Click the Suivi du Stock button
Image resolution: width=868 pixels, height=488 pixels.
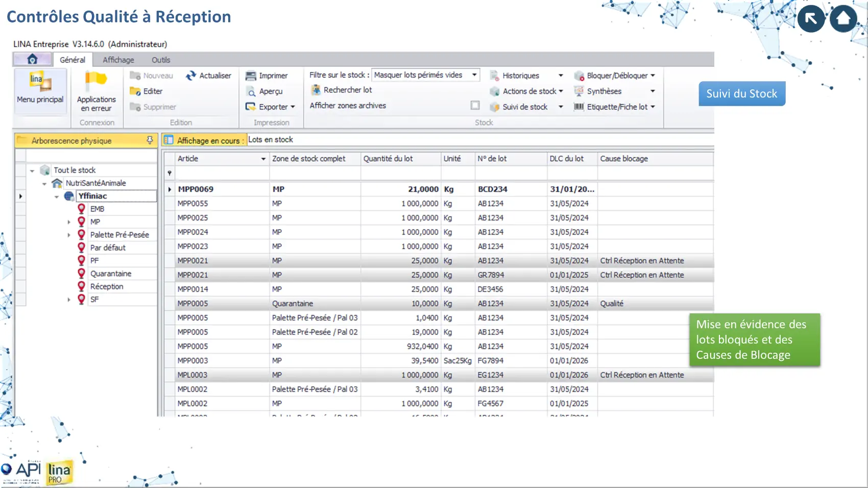pyautogui.click(x=741, y=93)
